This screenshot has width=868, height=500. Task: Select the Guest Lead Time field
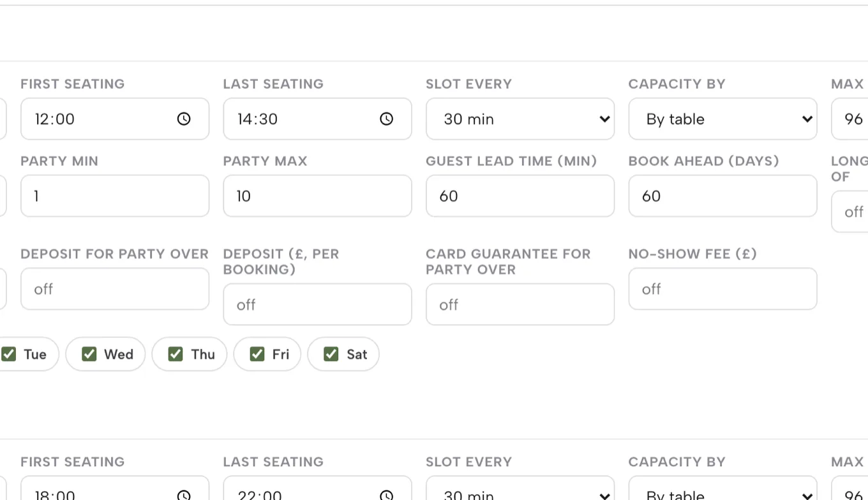click(520, 196)
